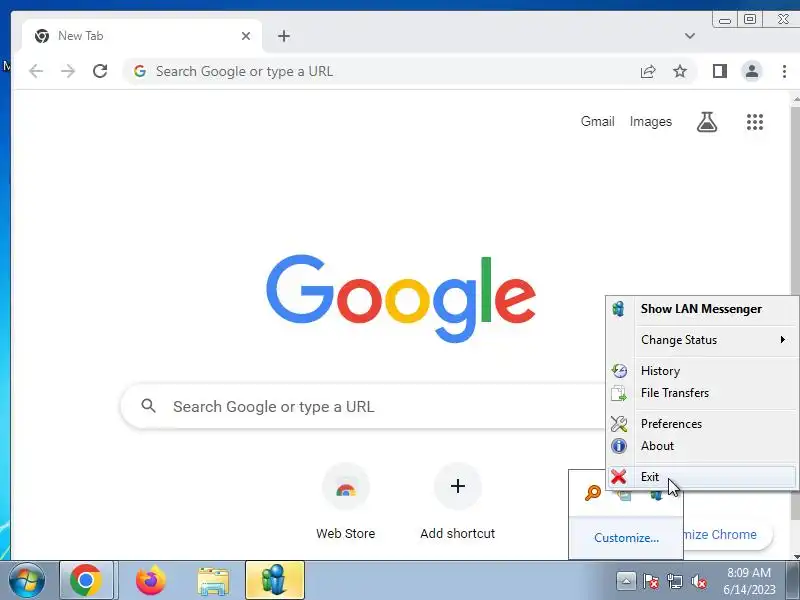This screenshot has width=800, height=600.
Task: Select Show LAN Messenger in tray menu
Action: coord(702,309)
